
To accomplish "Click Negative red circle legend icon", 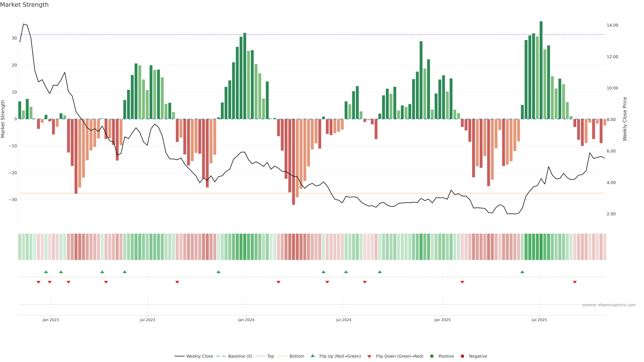I will click(x=462, y=356).
